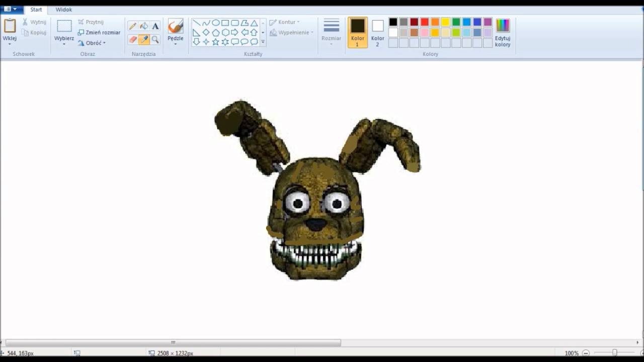This screenshot has height=362, width=644.
Task: Pick the black color swatch
Action: coord(393,22)
